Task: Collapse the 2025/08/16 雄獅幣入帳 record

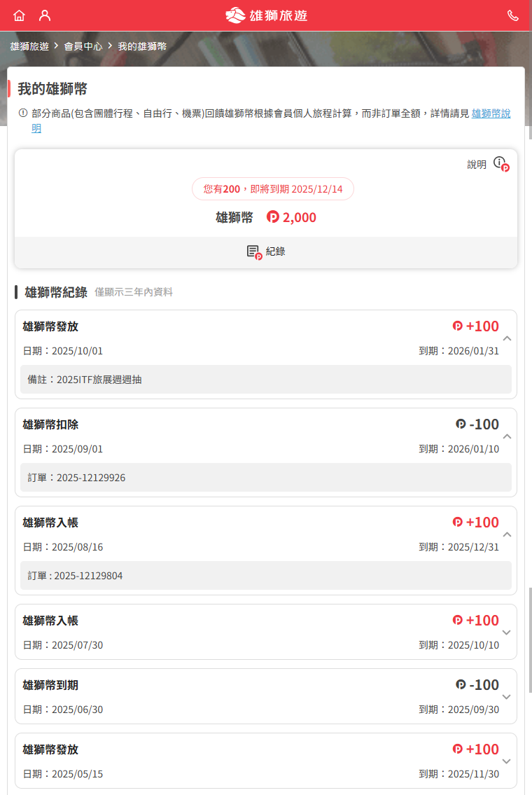Action: (507, 534)
